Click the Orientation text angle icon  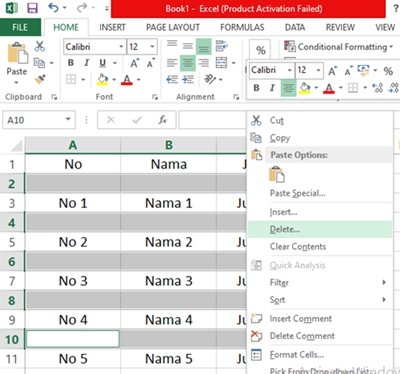tap(210, 79)
